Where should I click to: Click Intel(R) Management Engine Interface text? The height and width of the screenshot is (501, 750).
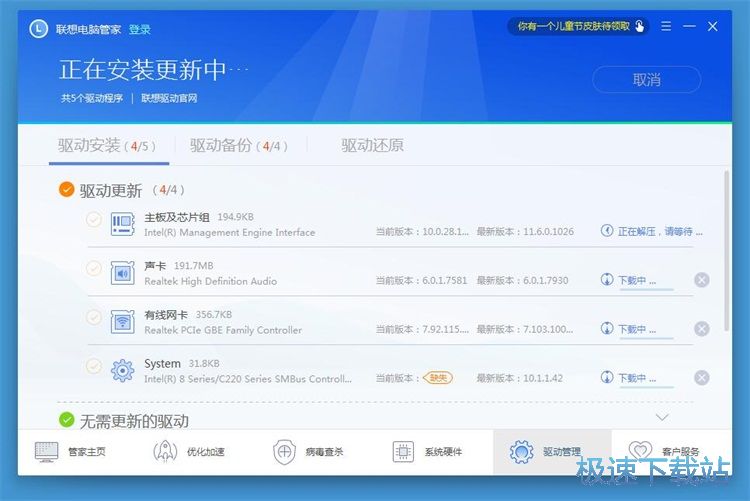[x=230, y=233]
